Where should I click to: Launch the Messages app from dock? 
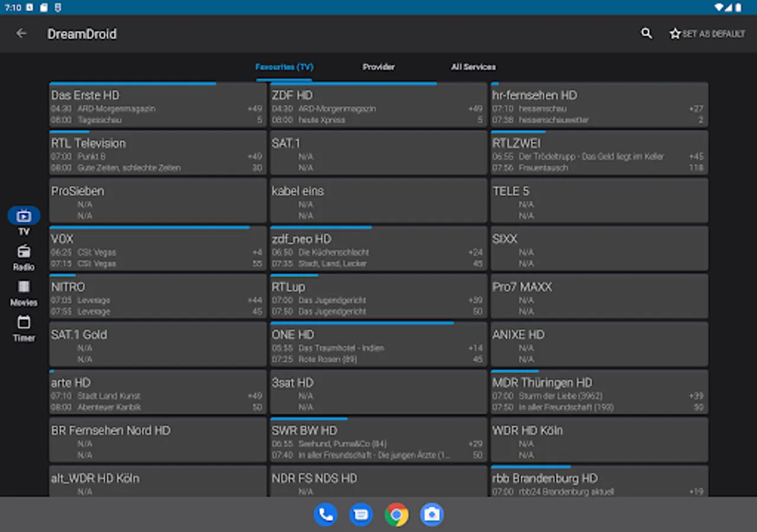click(x=361, y=514)
